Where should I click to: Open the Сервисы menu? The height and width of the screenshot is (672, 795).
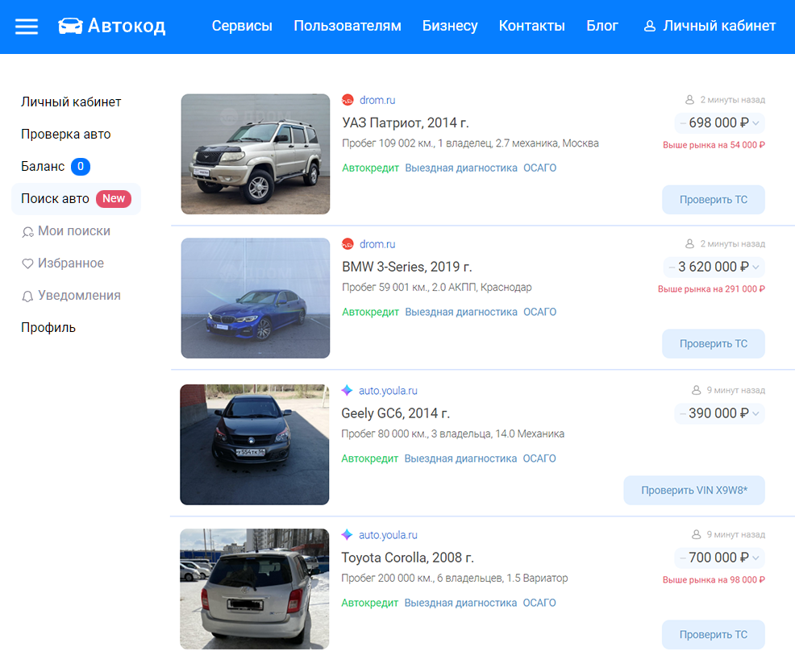242,26
